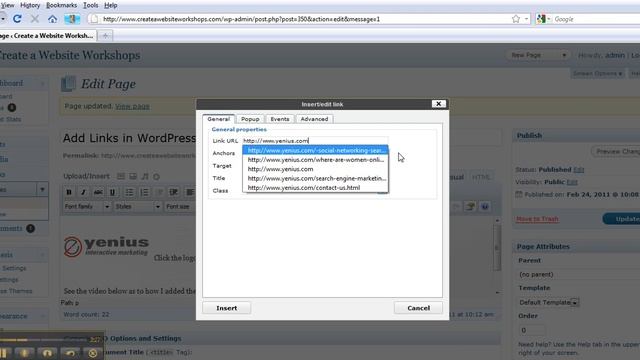Viewport: 640px width, 360px height.
Task: Select the social-networking-sear... URL suggestion
Action: [x=315, y=150]
